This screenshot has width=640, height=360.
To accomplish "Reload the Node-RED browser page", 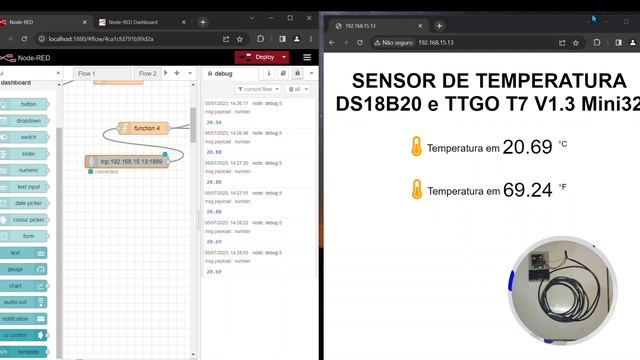I will (x=24, y=39).
